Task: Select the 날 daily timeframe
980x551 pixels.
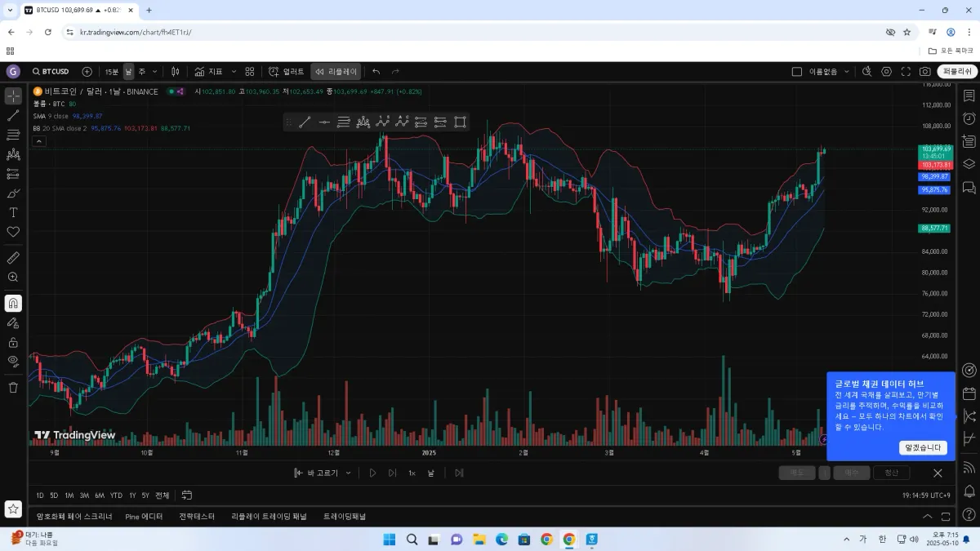Action: click(x=128, y=72)
